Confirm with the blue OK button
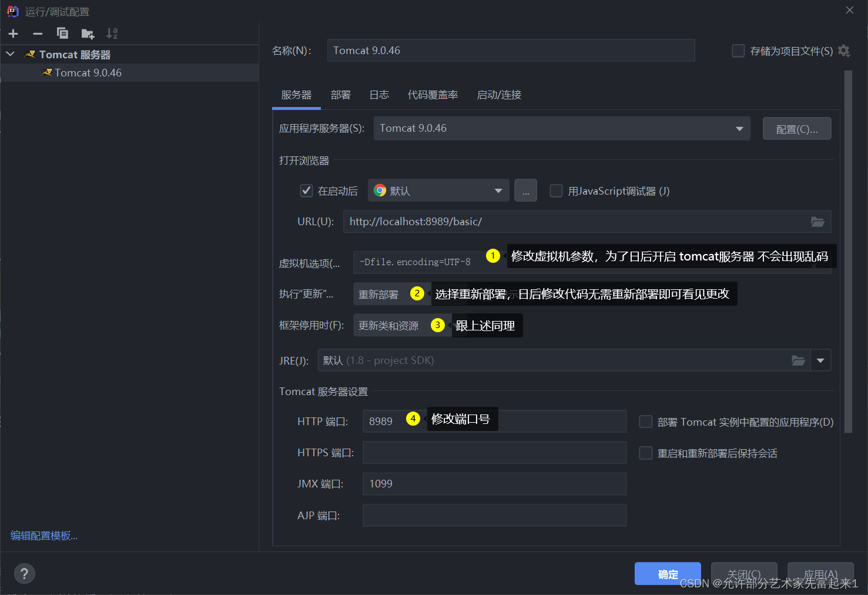The width and height of the screenshot is (868, 595). [668, 574]
